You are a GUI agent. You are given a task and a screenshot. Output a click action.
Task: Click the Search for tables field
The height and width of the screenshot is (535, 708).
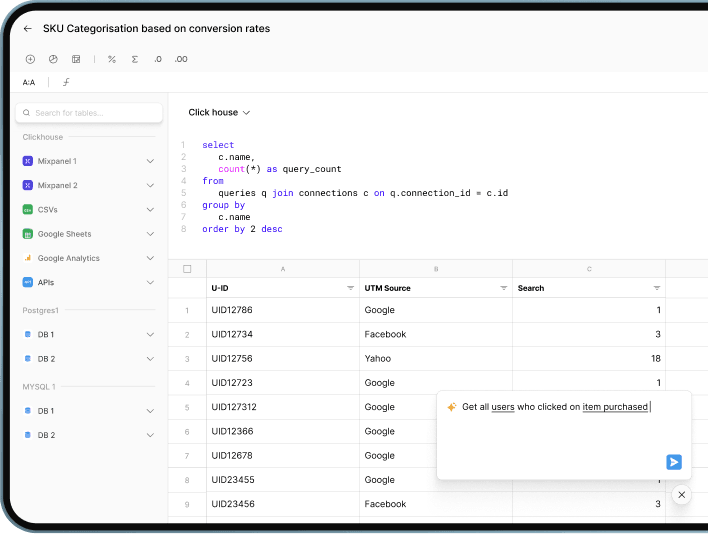point(89,113)
